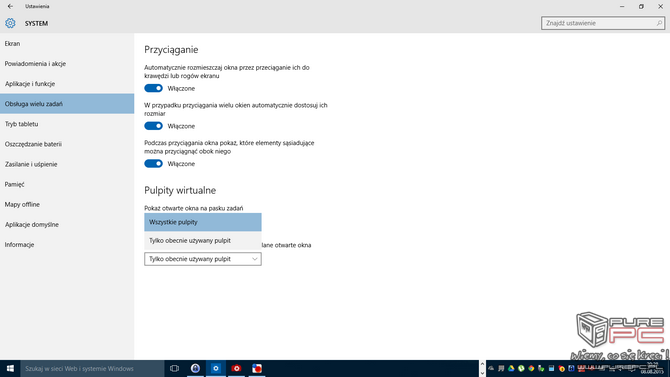Open Mapy offline category
The image size is (670, 377).
tap(67, 204)
